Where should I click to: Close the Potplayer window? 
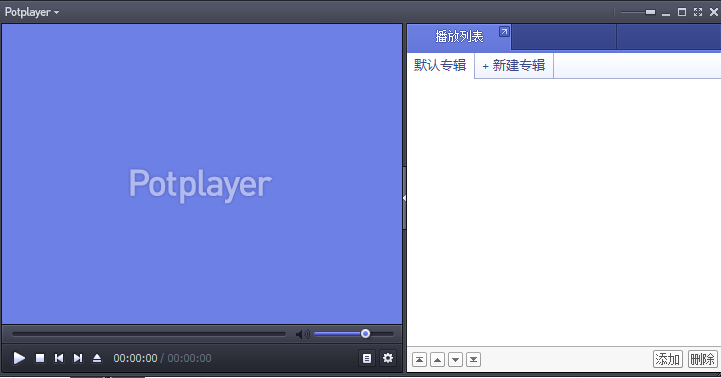point(714,12)
